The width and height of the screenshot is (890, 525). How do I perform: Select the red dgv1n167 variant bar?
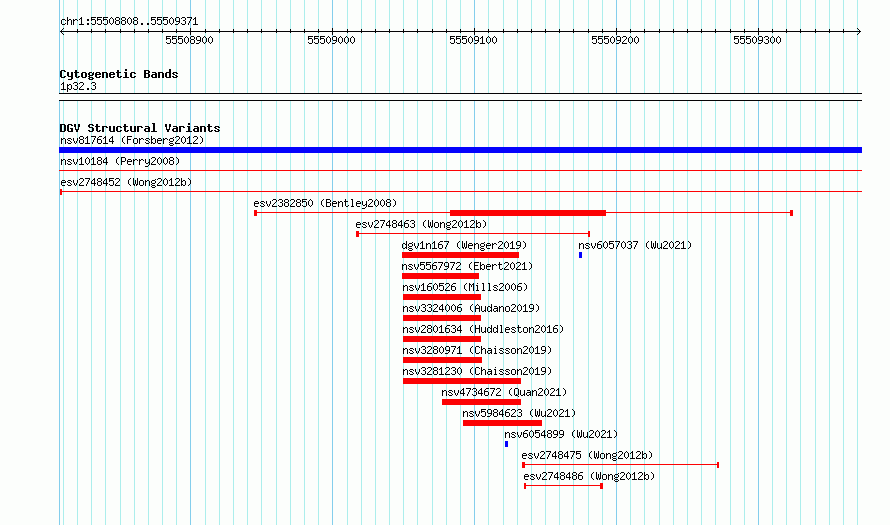click(x=460, y=255)
